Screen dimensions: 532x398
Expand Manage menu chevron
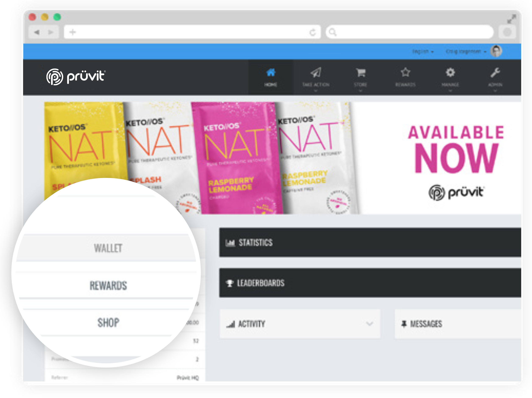[450, 91]
